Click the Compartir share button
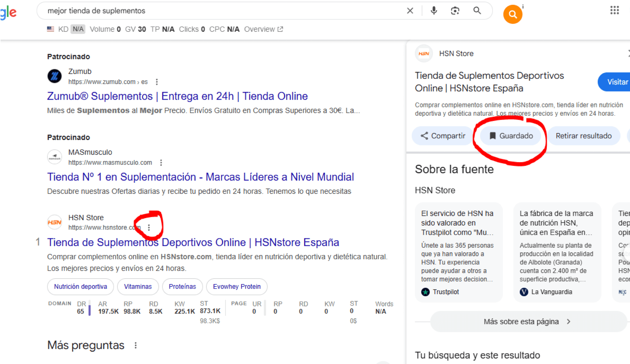The image size is (630, 364). point(443,136)
